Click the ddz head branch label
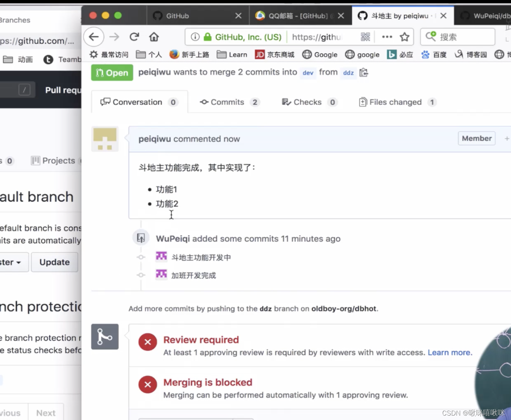The image size is (511, 420). (348, 73)
